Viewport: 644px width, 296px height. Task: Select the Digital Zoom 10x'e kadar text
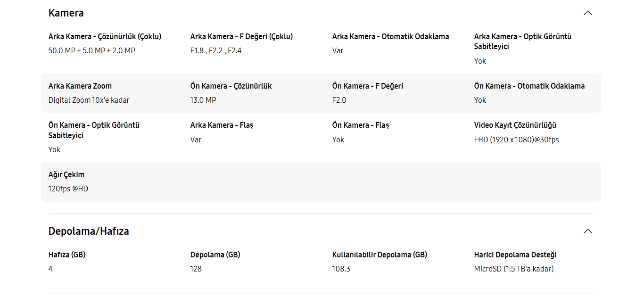(89, 100)
